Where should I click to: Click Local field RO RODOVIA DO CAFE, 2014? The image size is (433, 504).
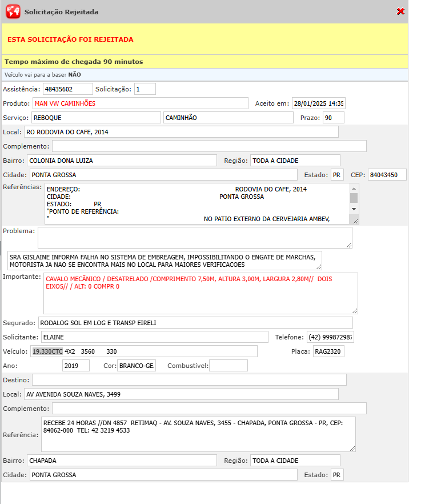(x=181, y=132)
